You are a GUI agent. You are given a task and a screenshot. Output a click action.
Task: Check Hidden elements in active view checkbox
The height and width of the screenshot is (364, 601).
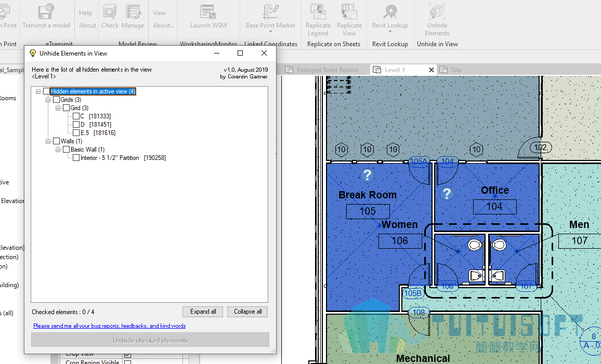(46, 91)
